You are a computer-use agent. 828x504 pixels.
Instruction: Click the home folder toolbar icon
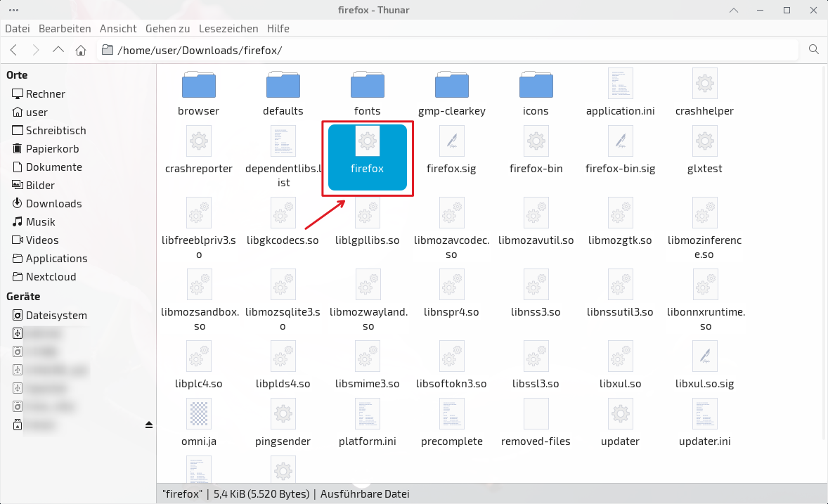81,50
